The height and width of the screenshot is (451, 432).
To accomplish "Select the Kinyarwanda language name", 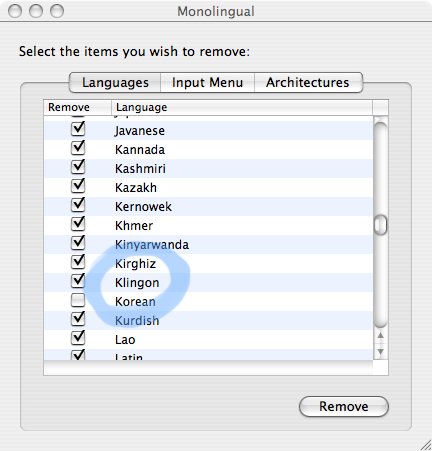I will pyautogui.click(x=152, y=245).
